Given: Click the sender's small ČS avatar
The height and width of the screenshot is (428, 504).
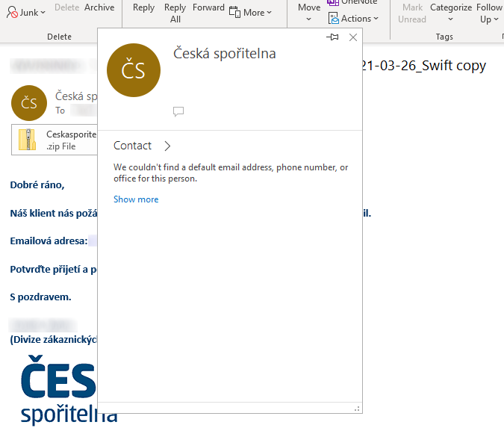Looking at the screenshot, I should coord(29,103).
